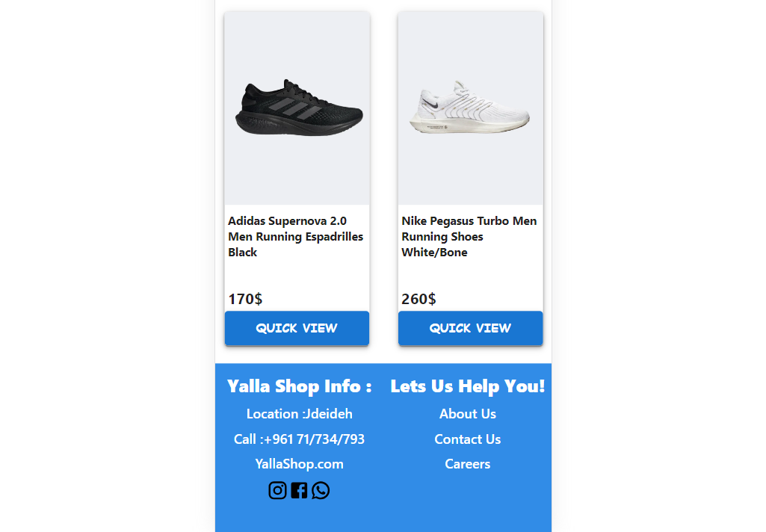Click the 170$ price of the Adidas shoes

click(245, 299)
